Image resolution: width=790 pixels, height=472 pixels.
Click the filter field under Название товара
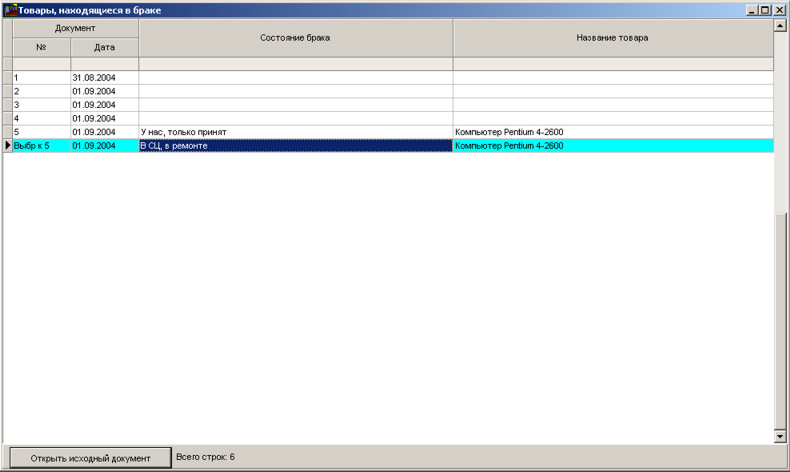(x=612, y=64)
